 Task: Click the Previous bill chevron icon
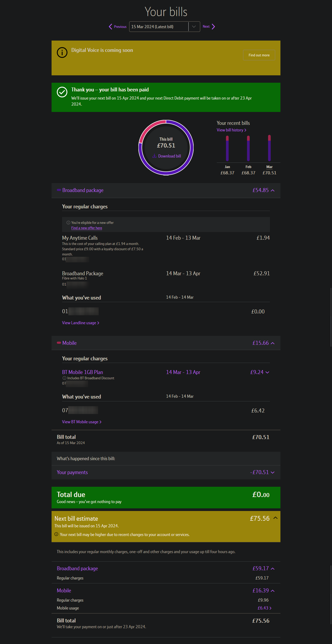tap(110, 27)
